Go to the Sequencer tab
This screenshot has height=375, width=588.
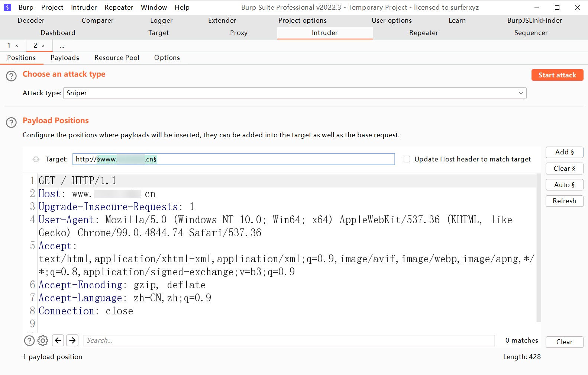[531, 33]
